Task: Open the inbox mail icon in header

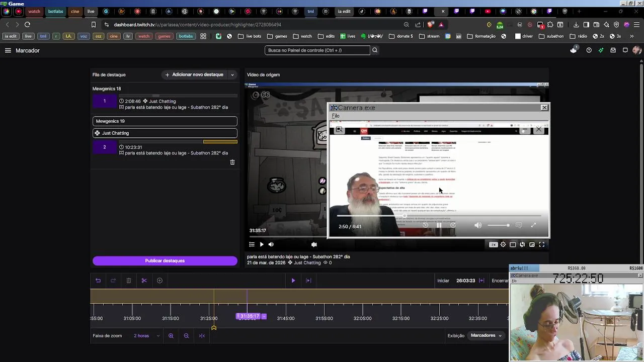Action: (x=613, y=50)
